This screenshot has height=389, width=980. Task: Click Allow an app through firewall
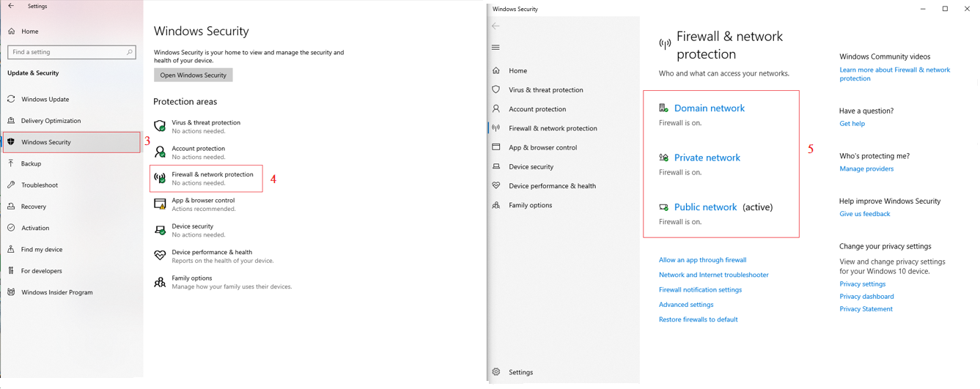[x=702, y=260]
